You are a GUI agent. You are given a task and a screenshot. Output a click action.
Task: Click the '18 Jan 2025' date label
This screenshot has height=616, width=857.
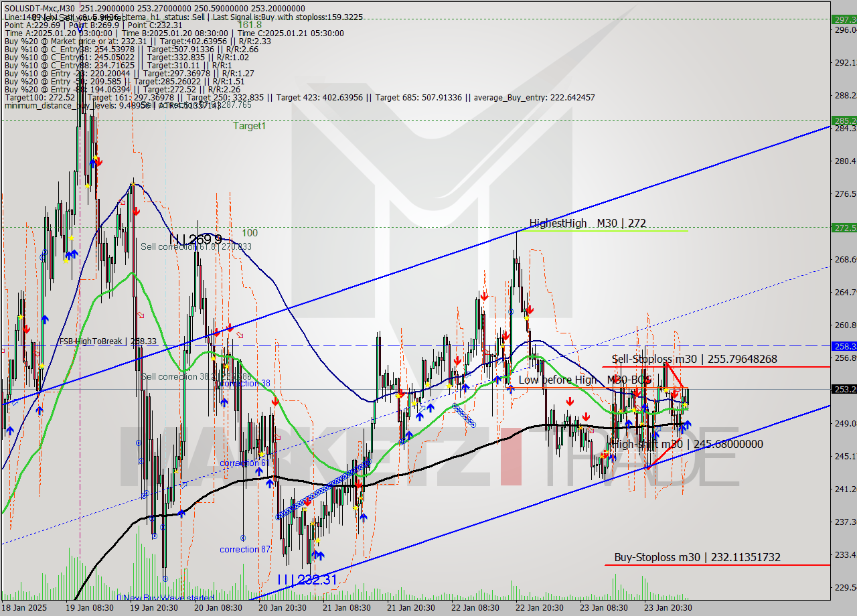(x=25, y=608)
